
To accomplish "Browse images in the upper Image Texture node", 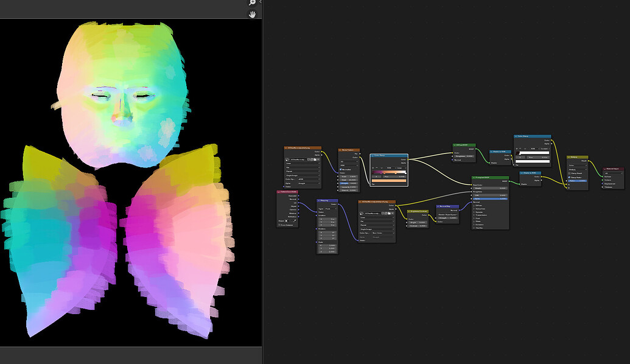I will pos(287,159).
